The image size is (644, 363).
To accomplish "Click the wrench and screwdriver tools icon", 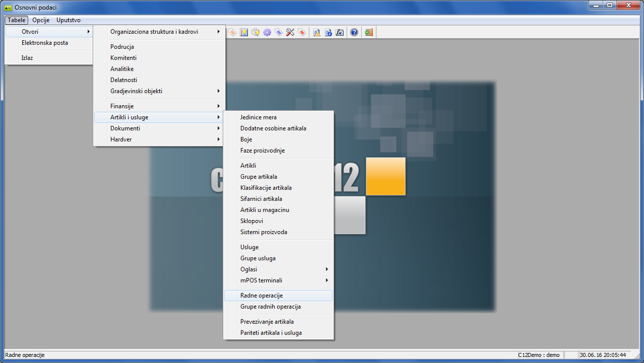I will pyautogui.click(x=290, y=32).
